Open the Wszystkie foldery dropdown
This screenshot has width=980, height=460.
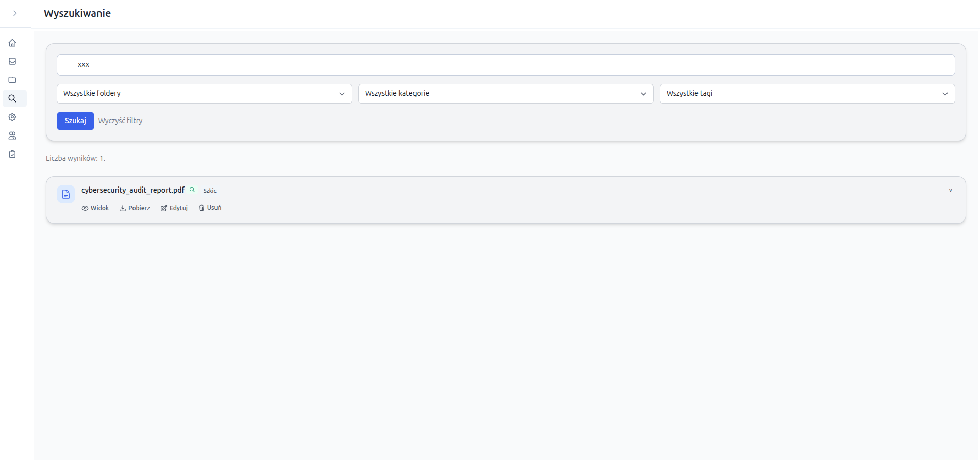pyautogui.click(x=204, y=94)
